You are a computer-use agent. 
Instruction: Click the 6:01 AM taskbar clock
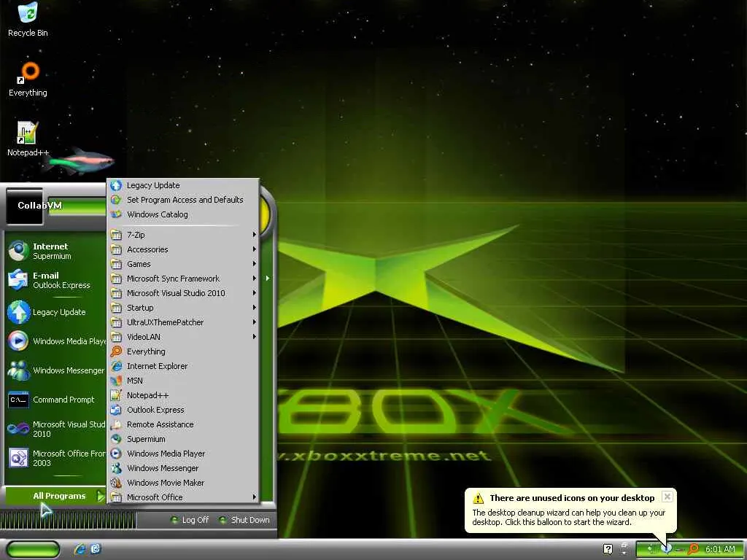[x=720, y=549]
